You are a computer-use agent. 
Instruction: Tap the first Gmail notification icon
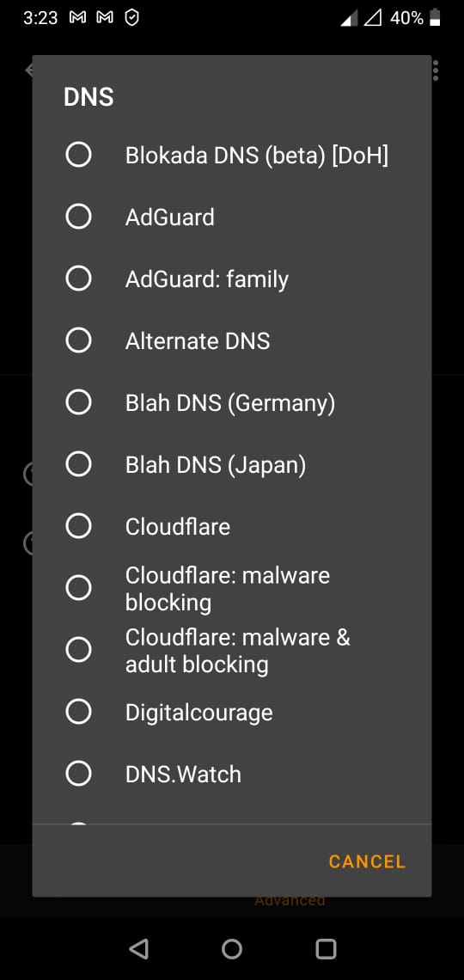pyautogui.click(x=77, y=18)
